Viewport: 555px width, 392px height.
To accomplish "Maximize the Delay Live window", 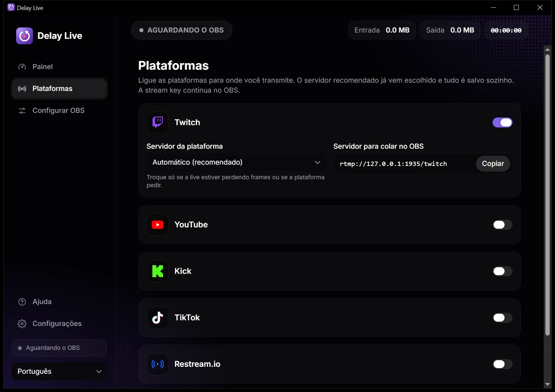I will (x=516, y=7).
